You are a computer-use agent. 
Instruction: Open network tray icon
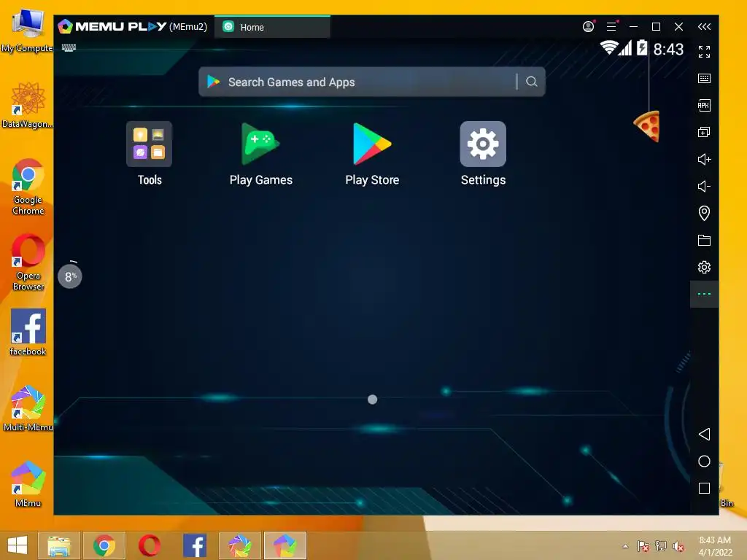[661, 546]
